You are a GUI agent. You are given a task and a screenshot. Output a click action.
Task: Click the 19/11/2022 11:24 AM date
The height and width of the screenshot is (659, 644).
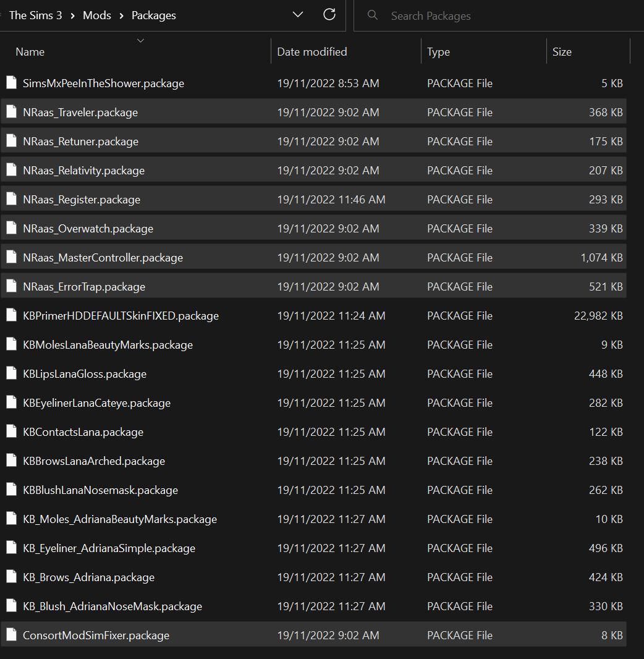[x=331, y=315]
